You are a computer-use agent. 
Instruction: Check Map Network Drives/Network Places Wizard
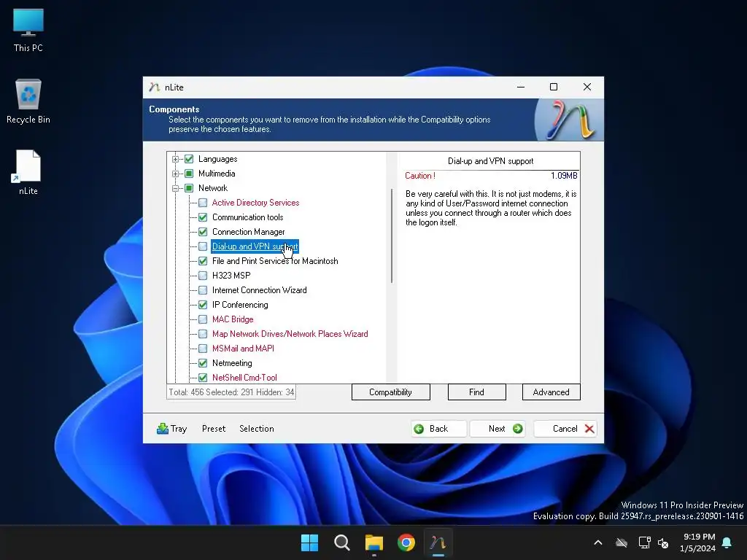click(x=203, y=334)
